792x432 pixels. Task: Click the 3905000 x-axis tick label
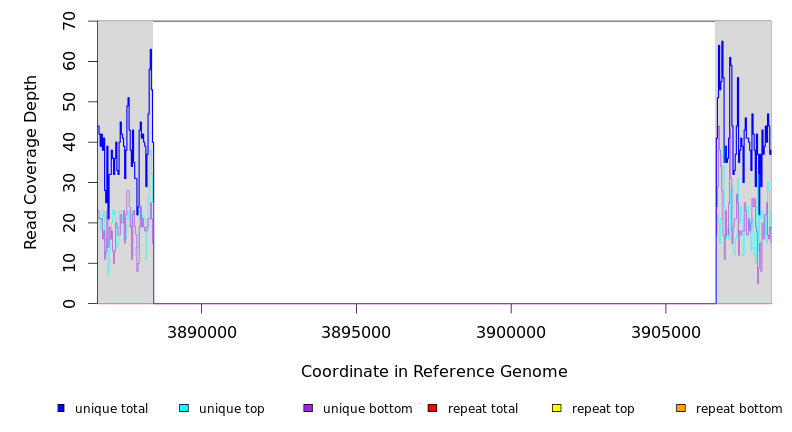[x=666, y=331]
